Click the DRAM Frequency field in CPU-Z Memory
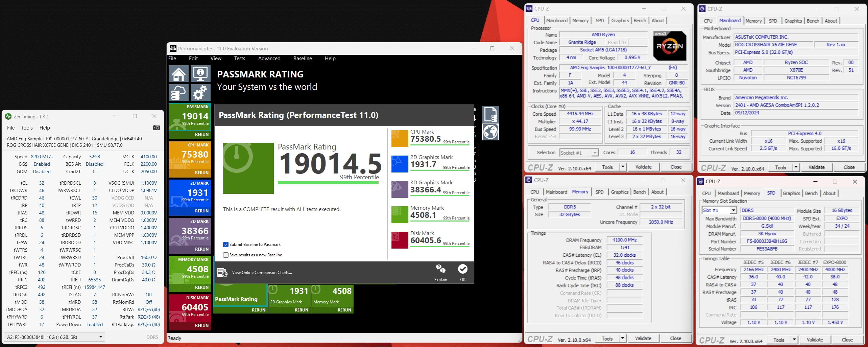Screen dimensions: 868x347 (625, 240)
